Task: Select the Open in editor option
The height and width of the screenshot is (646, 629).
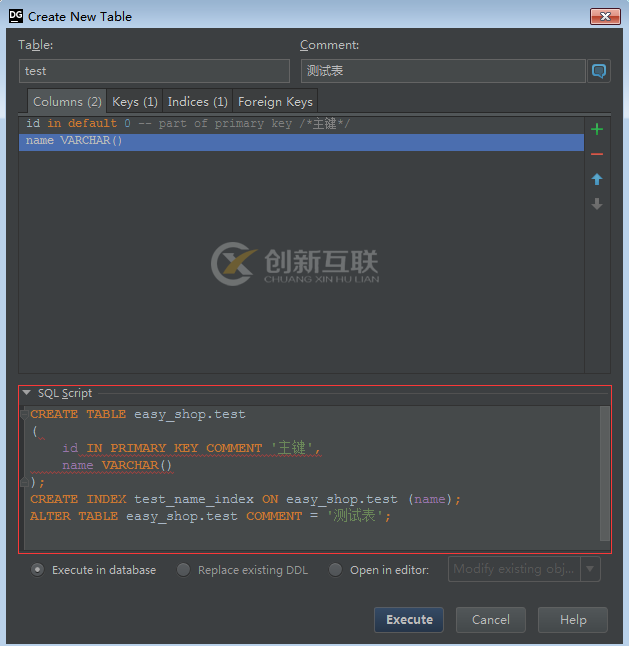Action: (x=335, y=570)
